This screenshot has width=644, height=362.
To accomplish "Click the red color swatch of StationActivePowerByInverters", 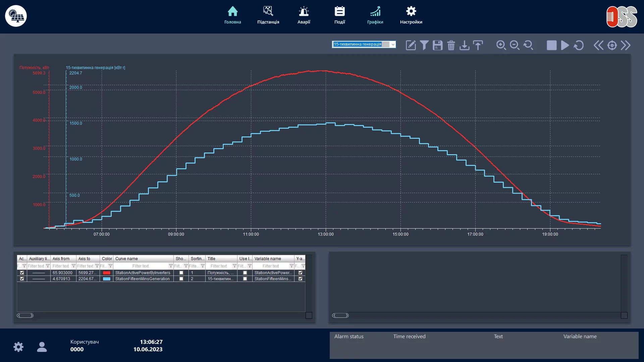I will point(107,273).
